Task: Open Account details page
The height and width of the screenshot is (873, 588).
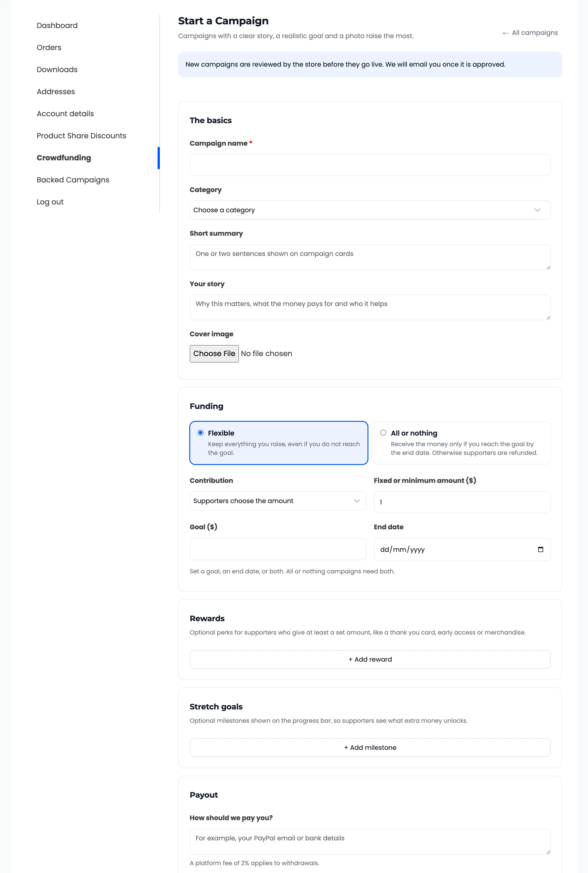Action: pyautogui.click(x=65, y=114)
